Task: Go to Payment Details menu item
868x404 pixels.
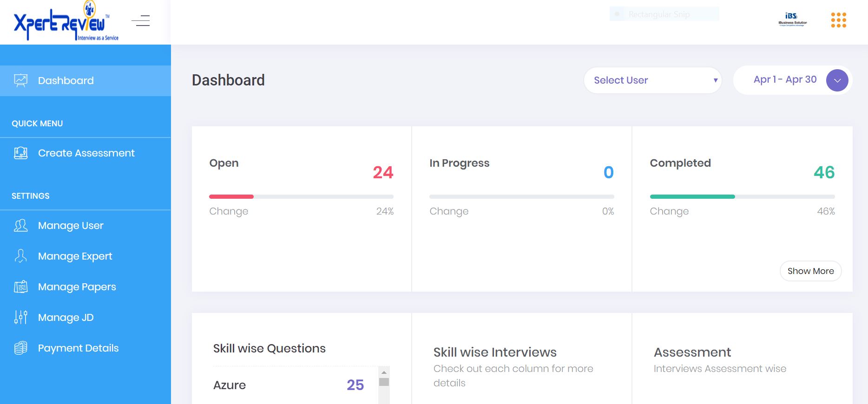Action: (x=78, y=348)
